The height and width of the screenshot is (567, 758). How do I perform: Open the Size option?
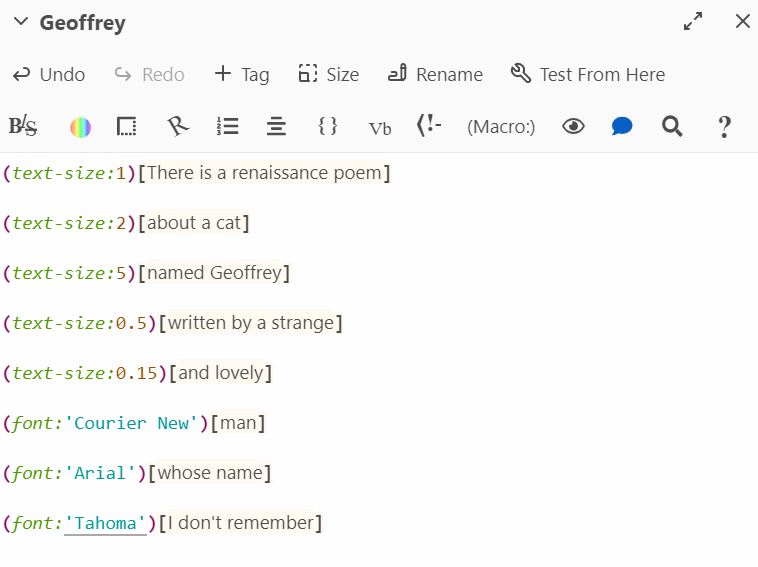click(328, 74)
